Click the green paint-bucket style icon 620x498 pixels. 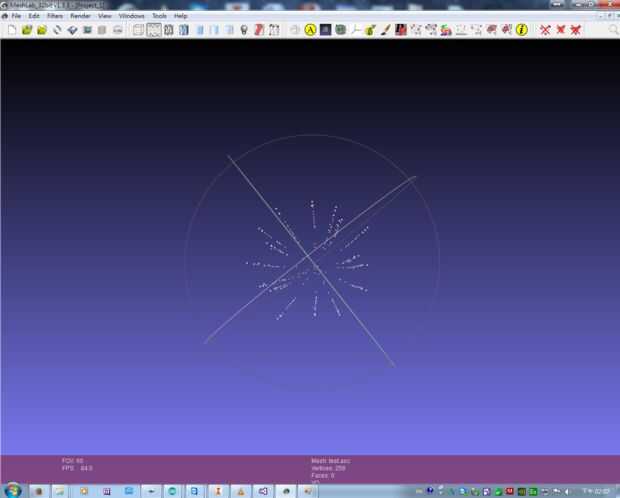pyautogui.click(x=370, y=30)
